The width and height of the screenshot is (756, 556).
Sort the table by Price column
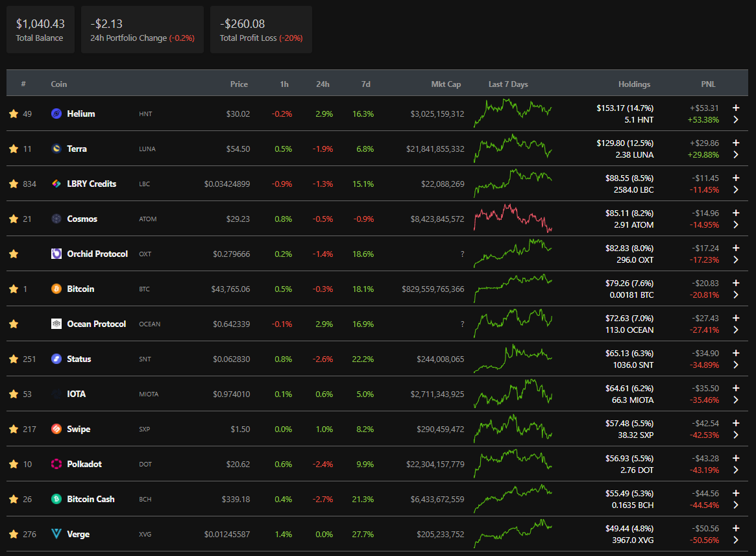[x=239, y=84]
